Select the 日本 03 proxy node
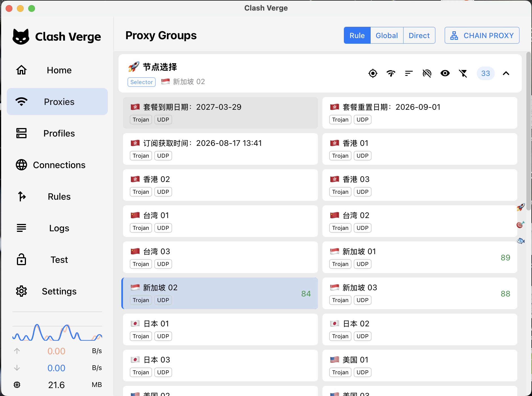 tap(220, 366)
